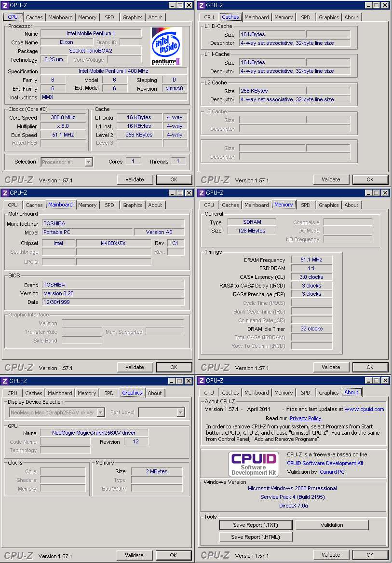Click Validate in the Mainboard-tab window
Screen dimensions: 392x563
(x=135, y=367)
